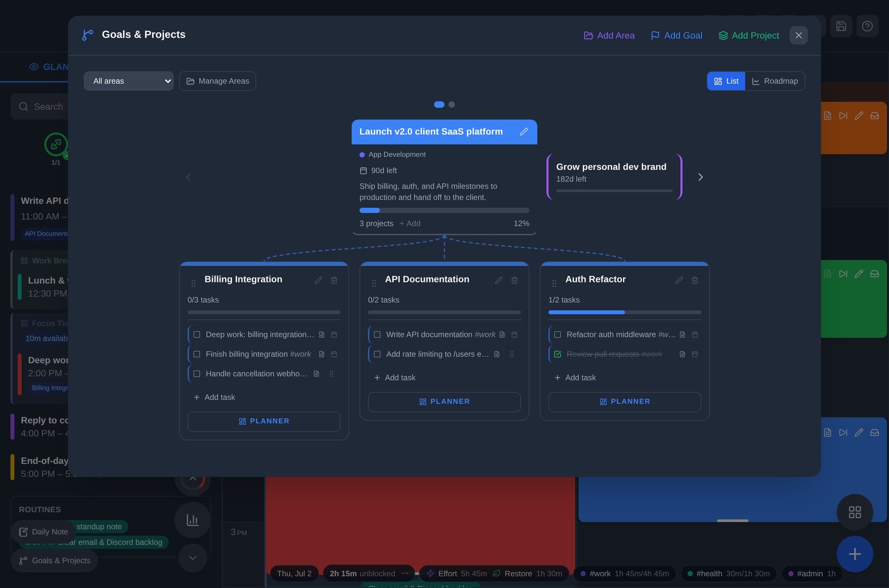889x588 pixels.
Task: Go to previous goal with left chevron
Action: [188, 177]
